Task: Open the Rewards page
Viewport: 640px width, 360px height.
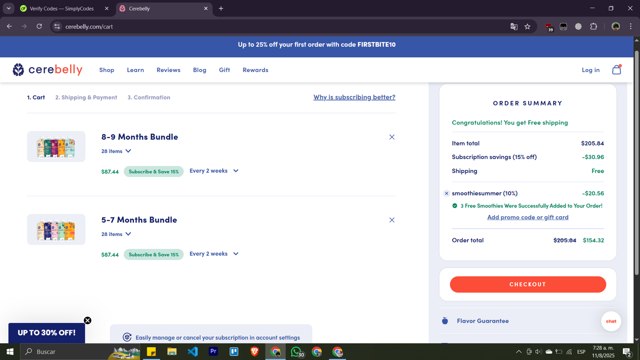Action: [255, 70]
